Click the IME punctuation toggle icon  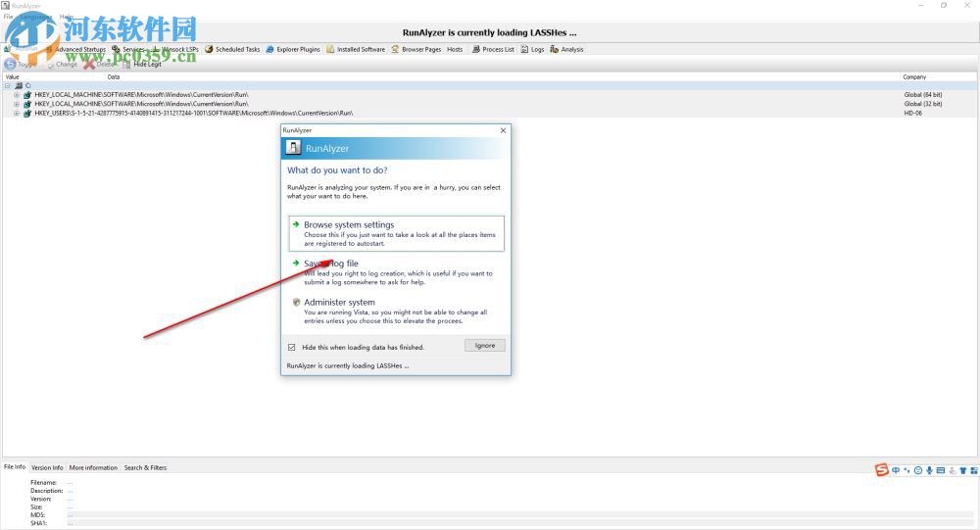pos(906,470)
